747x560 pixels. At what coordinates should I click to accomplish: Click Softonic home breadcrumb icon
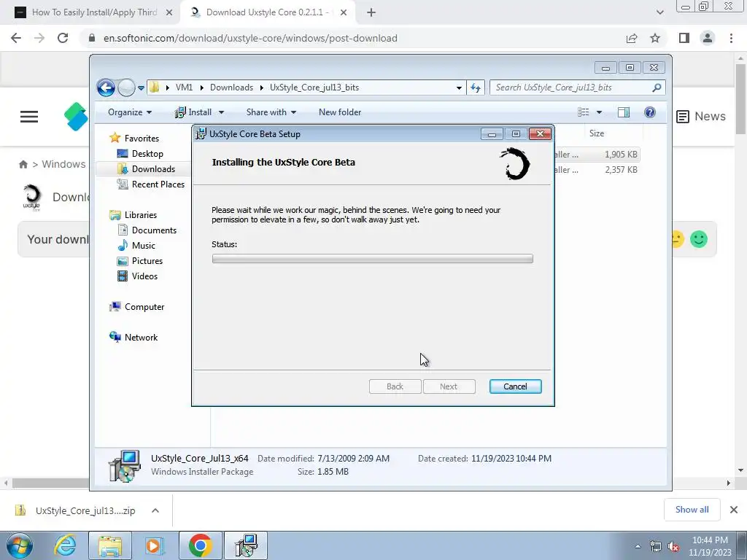23,164
